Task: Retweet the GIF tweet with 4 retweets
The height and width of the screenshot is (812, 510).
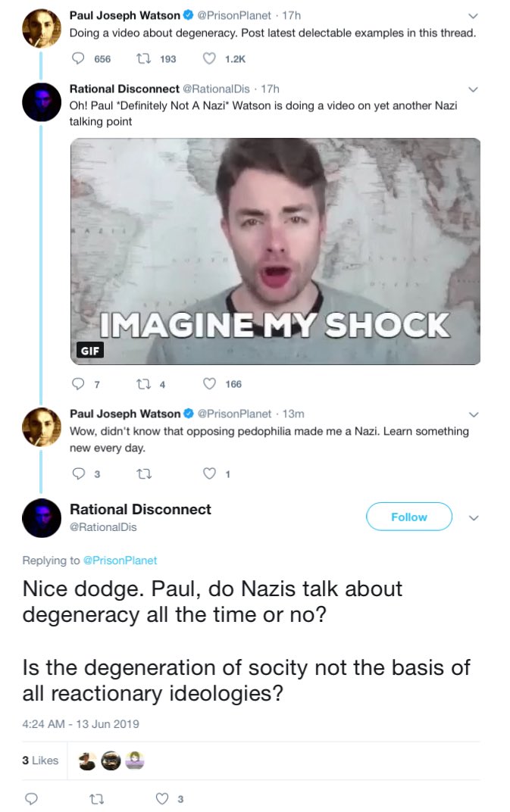Action: click(x=143, y=384)
